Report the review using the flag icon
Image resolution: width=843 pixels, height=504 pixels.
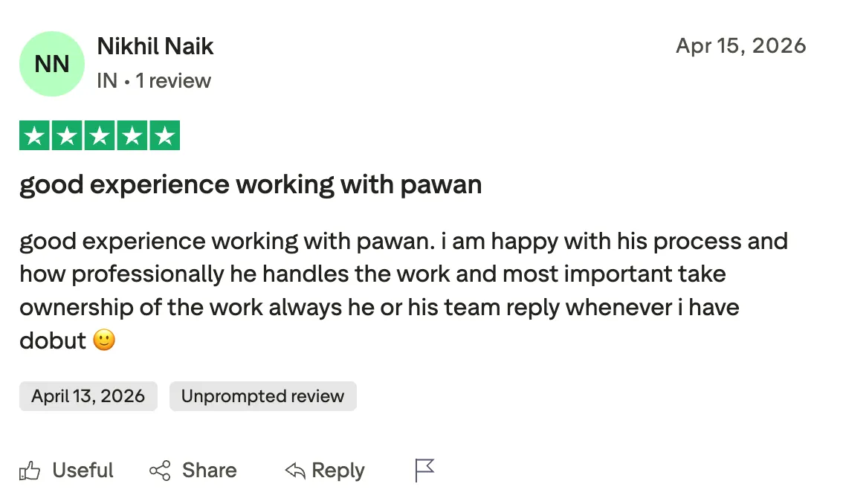coord(424,470)
